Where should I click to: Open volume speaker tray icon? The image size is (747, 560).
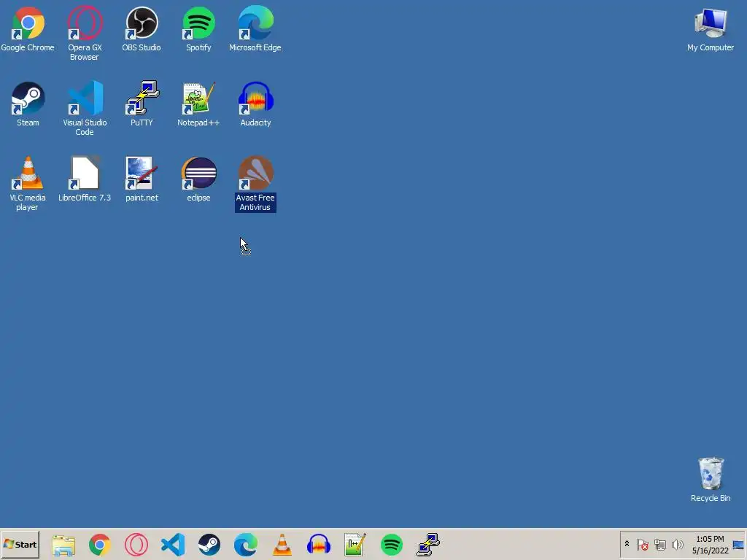point(677,544)
